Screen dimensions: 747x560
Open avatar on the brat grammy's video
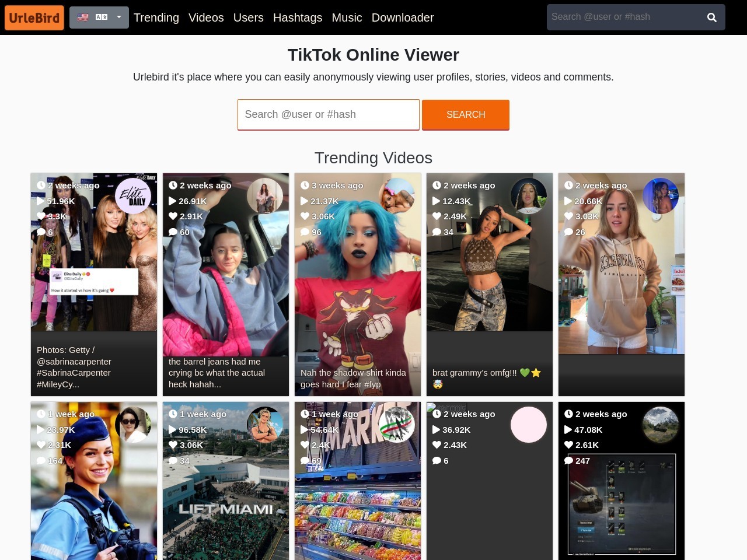coord(529,196)
